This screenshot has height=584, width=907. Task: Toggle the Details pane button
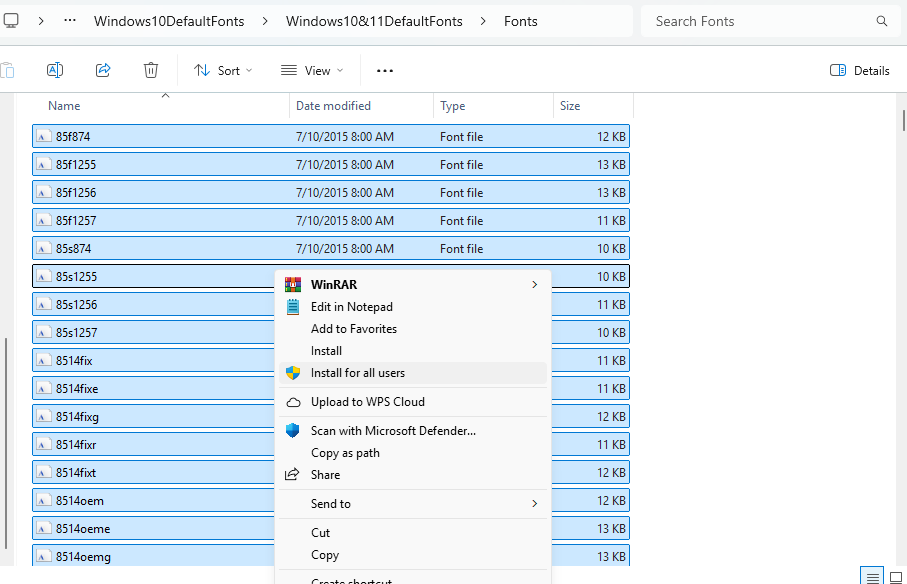[860, 71]
